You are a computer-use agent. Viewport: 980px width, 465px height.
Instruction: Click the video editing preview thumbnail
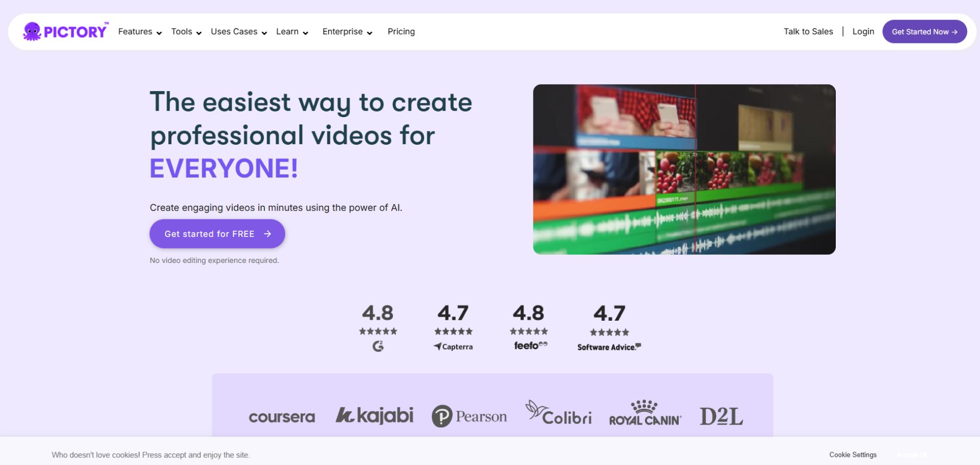point(684,169)
